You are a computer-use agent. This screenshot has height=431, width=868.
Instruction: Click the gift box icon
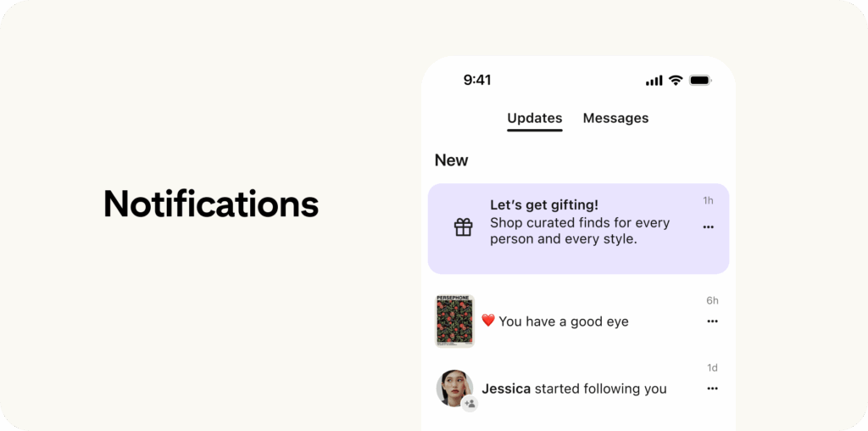[463, 227]
